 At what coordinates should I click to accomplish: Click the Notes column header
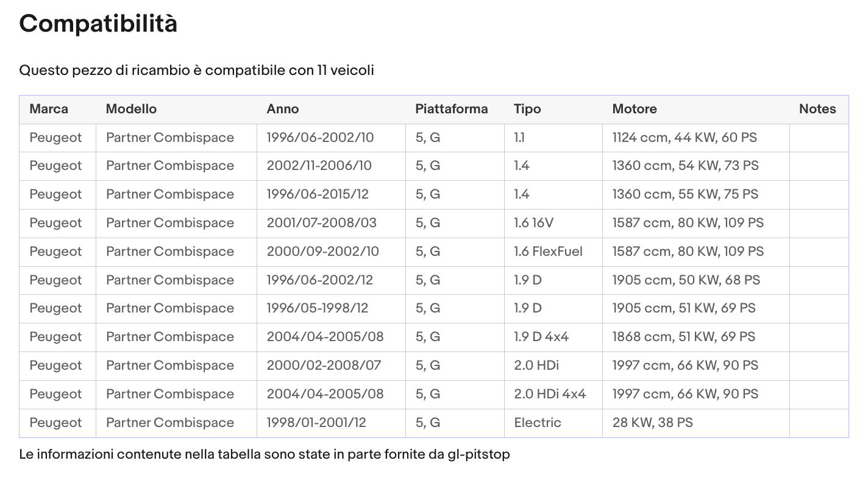coord(817,108)
